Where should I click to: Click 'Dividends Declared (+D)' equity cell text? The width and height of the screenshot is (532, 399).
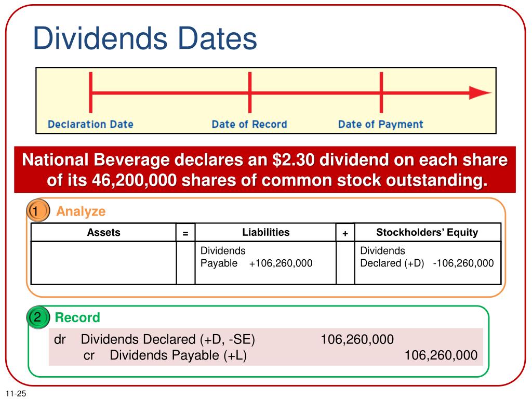tap(392, 257)
